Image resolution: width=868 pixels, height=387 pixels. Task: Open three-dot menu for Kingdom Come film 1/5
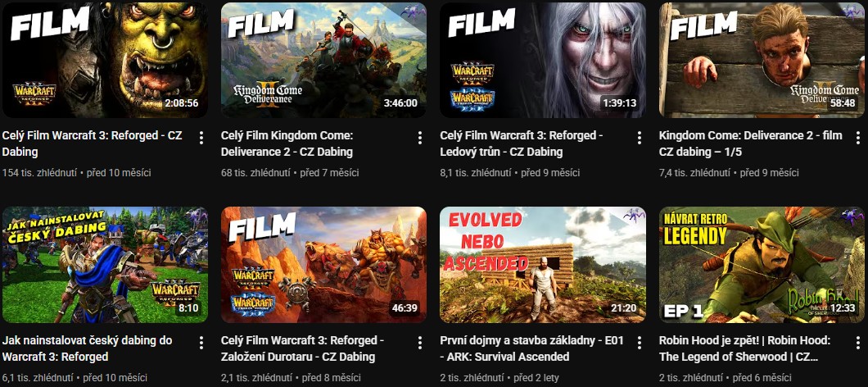point(858,138)
